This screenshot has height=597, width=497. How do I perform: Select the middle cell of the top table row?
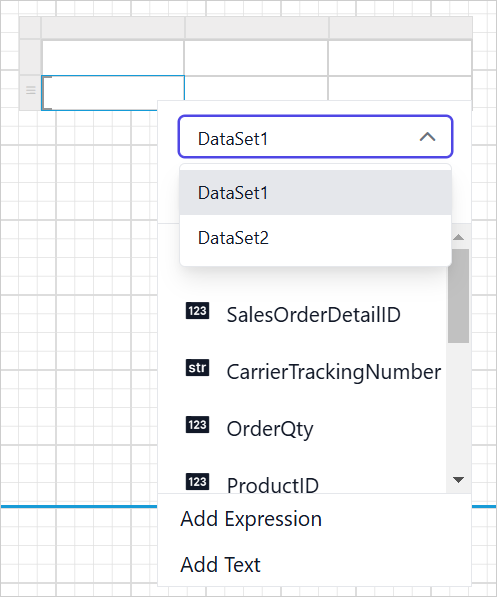[256, 58]
